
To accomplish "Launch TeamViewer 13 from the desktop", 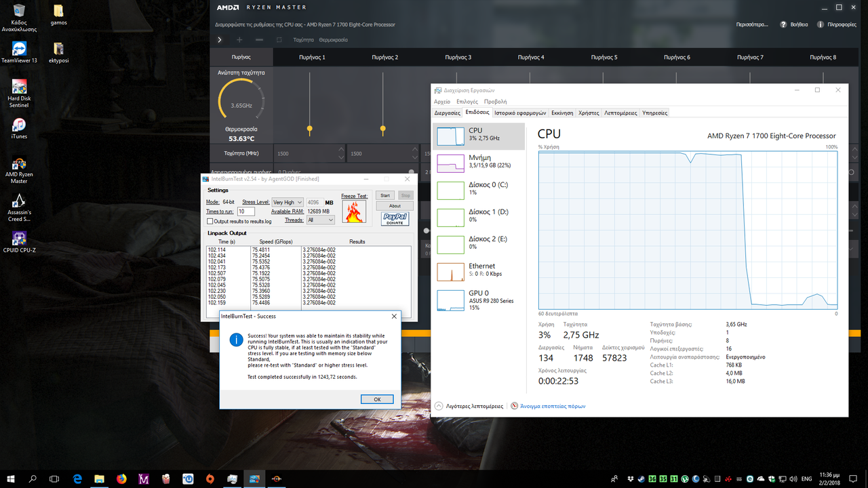I will [x=19, y=52].
